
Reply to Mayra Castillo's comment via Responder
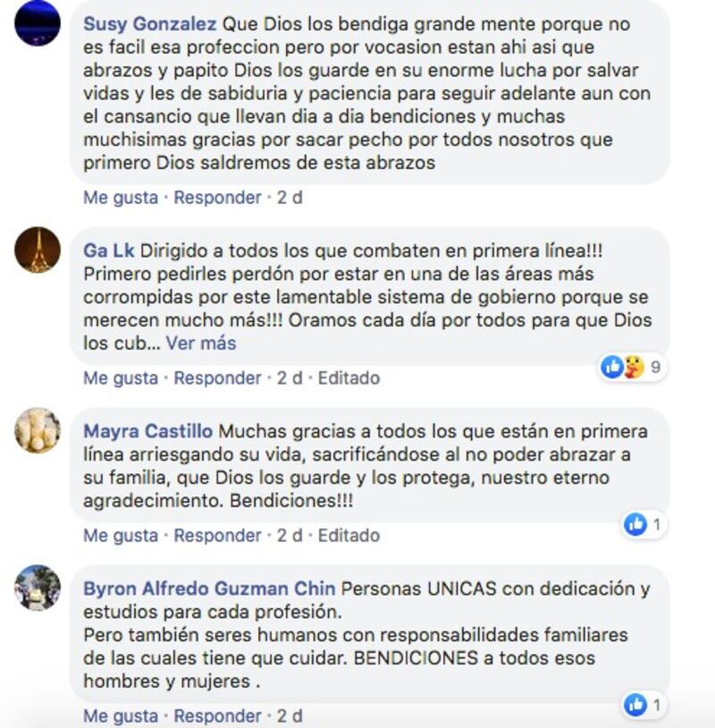click(x=217, y=536)
